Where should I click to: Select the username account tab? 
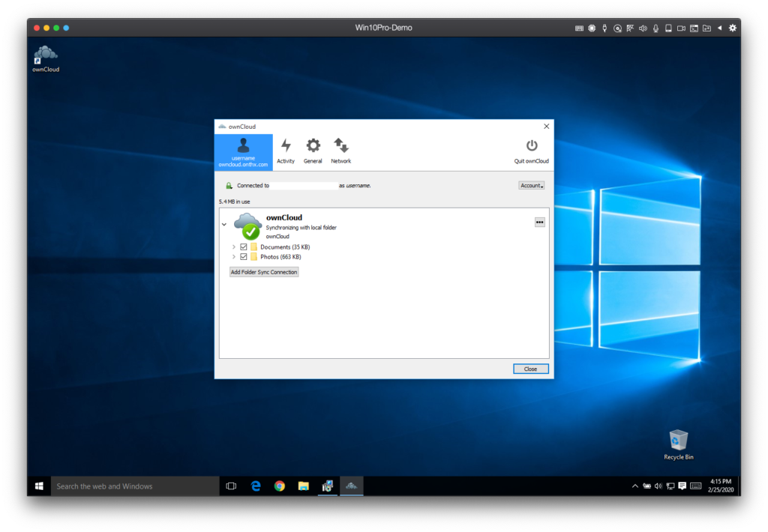(244, 152)
